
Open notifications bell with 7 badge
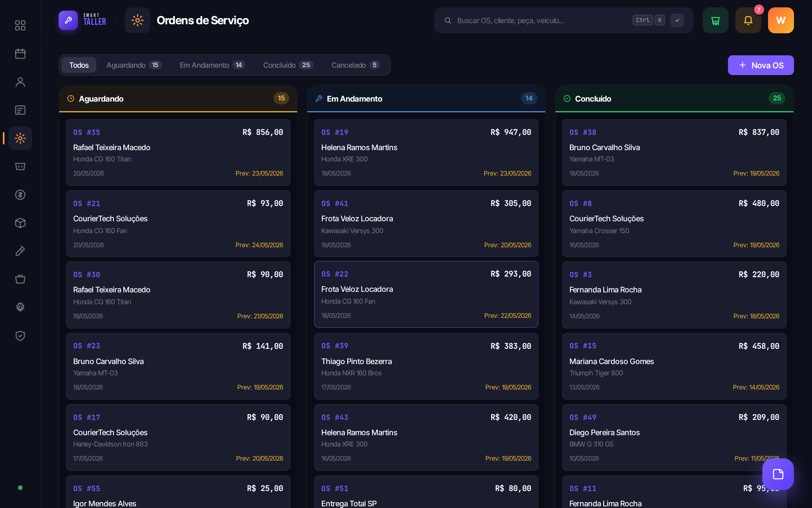748,21
